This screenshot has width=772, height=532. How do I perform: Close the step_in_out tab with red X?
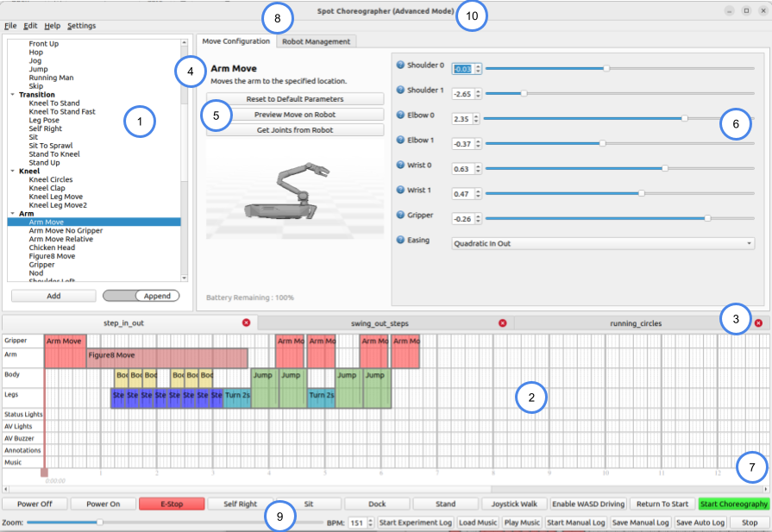point(246,322)
